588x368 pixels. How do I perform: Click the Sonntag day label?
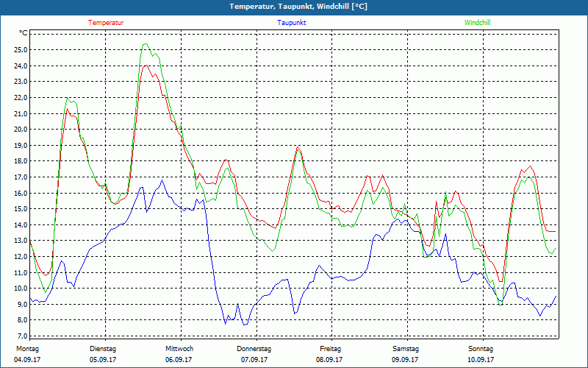tap(481, 349)
